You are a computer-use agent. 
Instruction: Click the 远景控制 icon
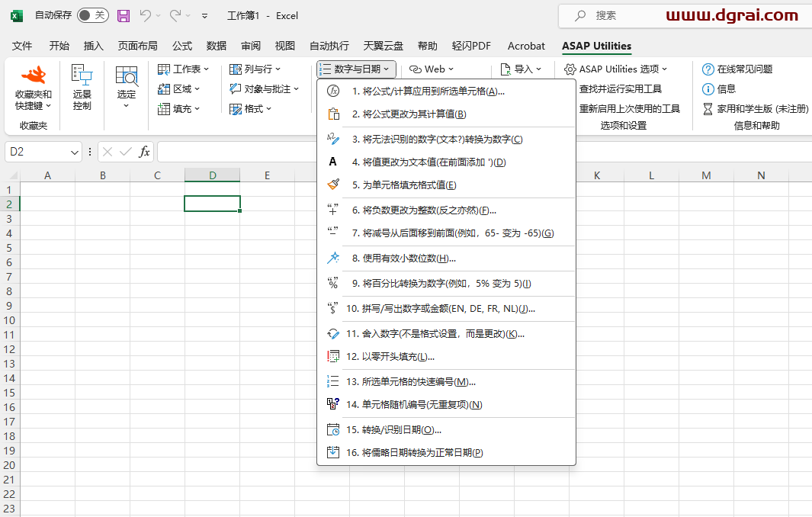[82, 75]
